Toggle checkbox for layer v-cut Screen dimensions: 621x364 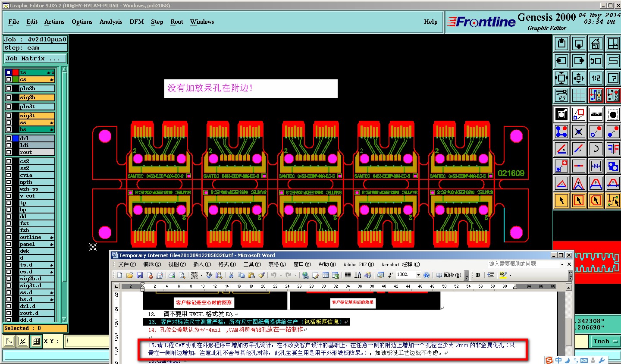9,196
